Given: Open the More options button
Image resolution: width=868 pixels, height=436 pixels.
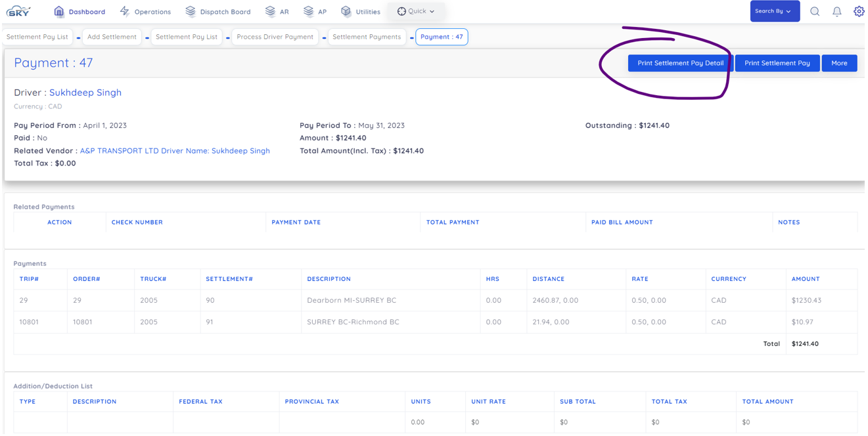Looking at the screenshot, I should coord(838,63).
